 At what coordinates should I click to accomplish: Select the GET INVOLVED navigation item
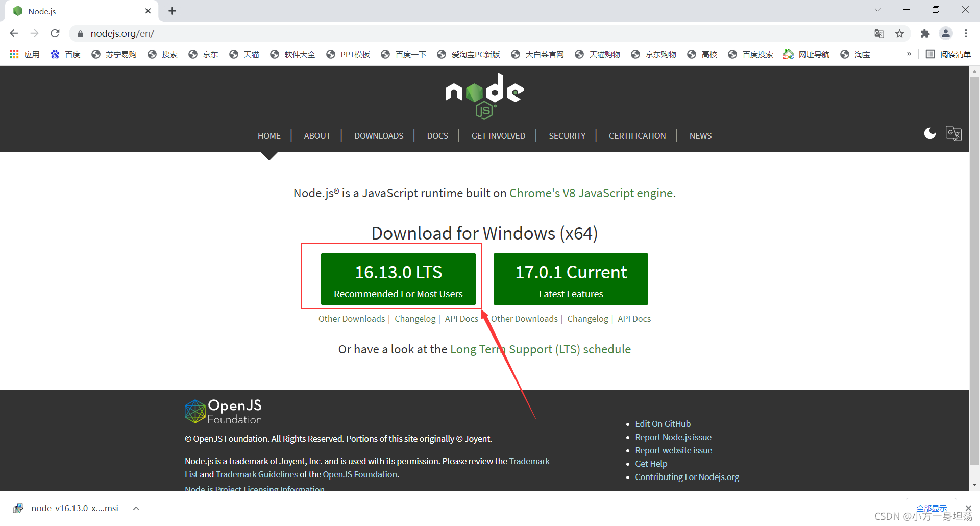tap(498, 136)
